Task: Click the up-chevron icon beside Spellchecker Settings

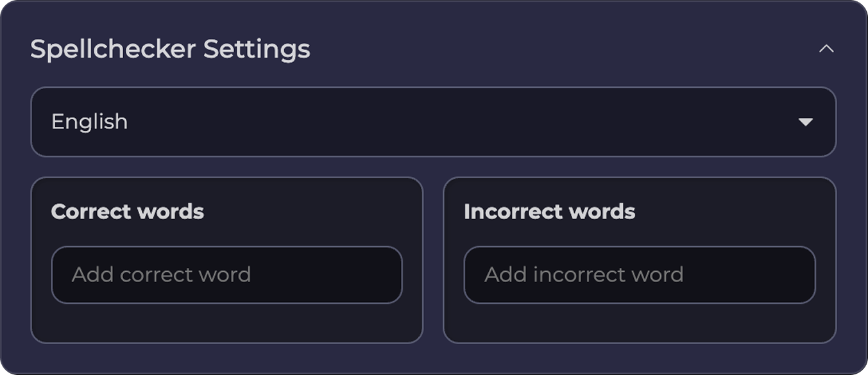Action: [x=826, y=49]
